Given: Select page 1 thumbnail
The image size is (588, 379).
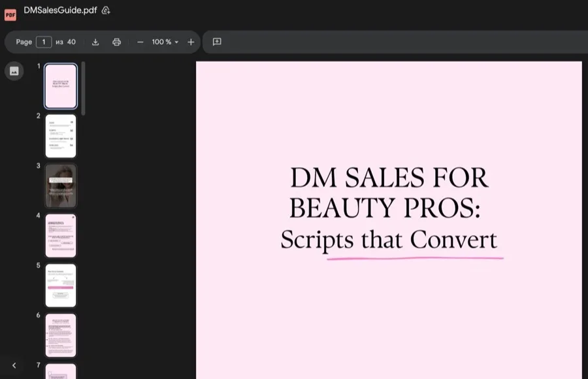Looking at the screenshot, I should (x=61, y=86).
